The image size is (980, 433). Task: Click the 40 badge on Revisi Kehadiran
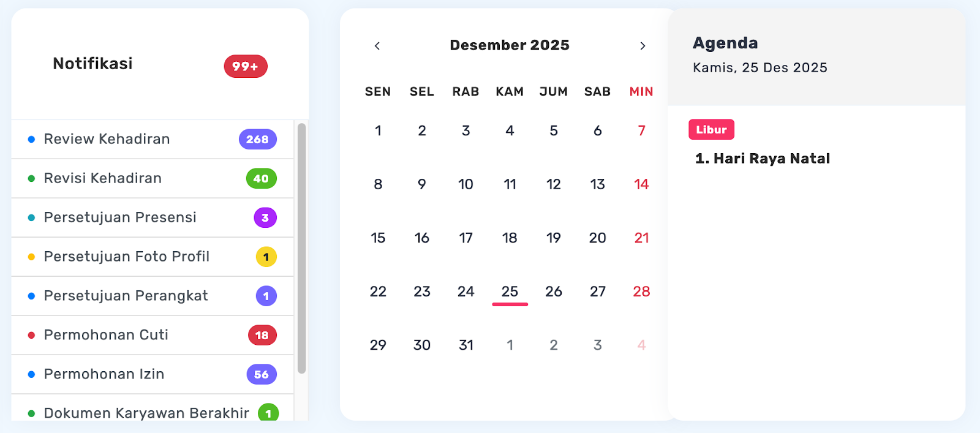click(261, 179)
